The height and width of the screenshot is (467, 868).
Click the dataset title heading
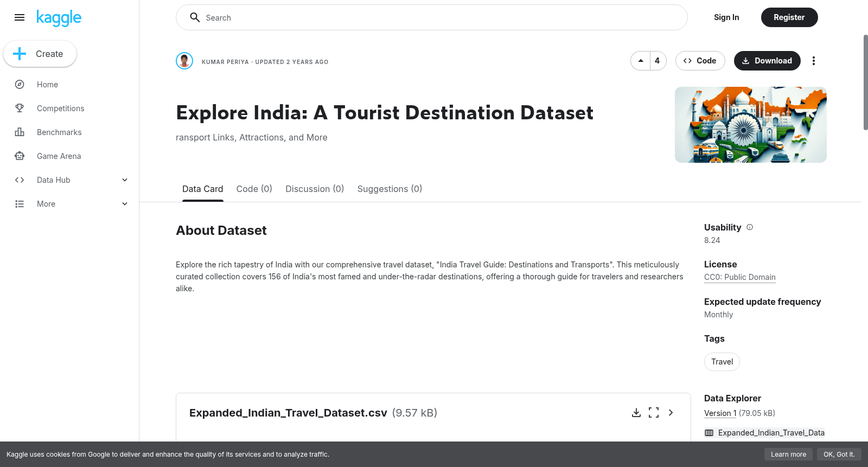(385, 113)
